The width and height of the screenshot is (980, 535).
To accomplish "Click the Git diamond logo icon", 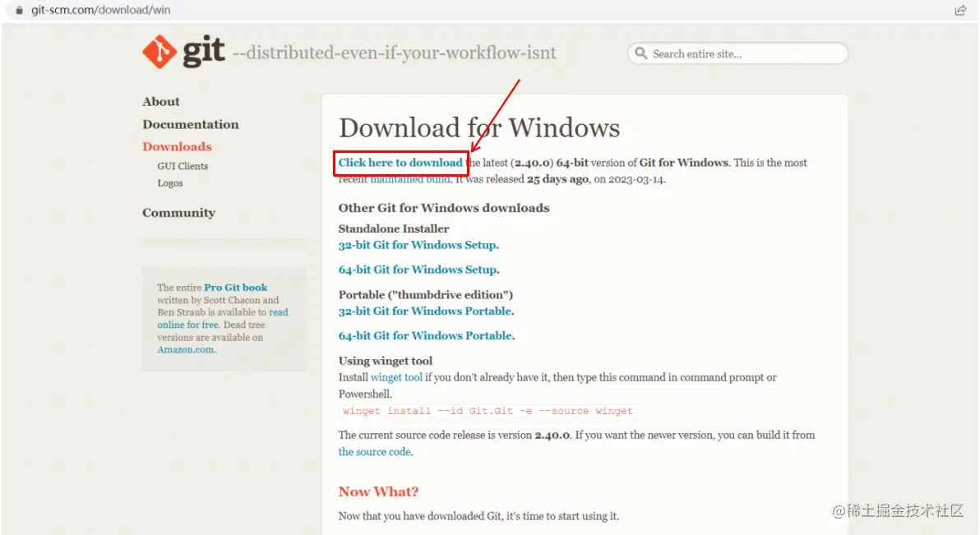I will 159,52.
